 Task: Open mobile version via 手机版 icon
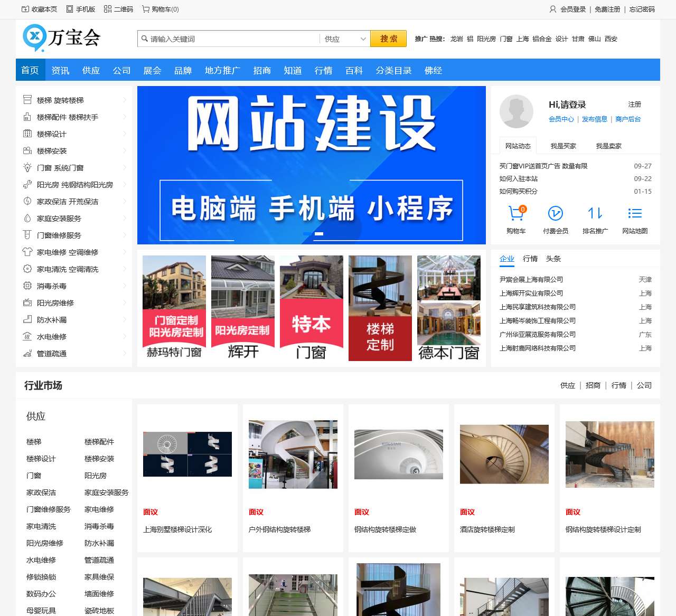(x=69, y=9)
